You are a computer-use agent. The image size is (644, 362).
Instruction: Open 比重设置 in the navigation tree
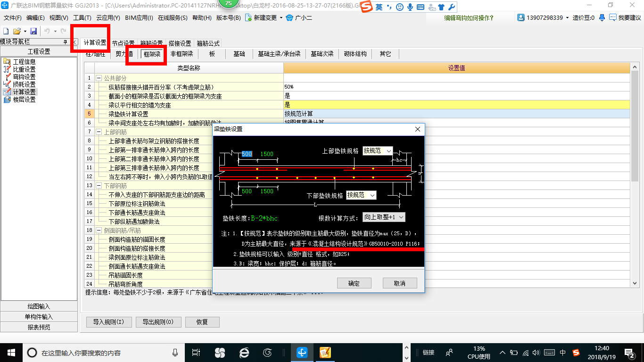pyautogui.click(x=24, y=69)
